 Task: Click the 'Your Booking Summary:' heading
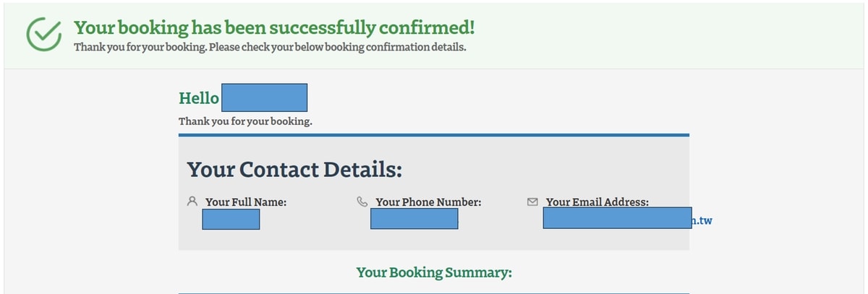click(x=434, y=272)
